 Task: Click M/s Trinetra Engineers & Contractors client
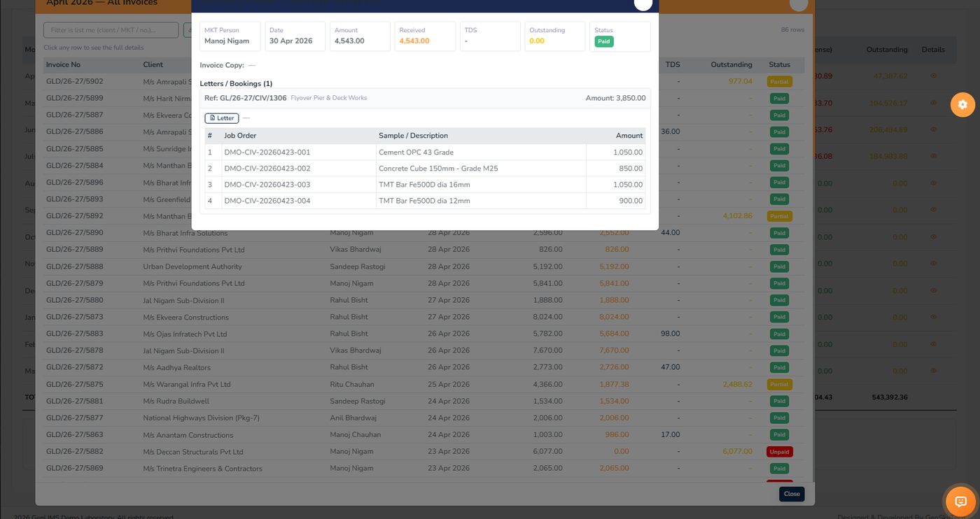click(x=203, y=469)
